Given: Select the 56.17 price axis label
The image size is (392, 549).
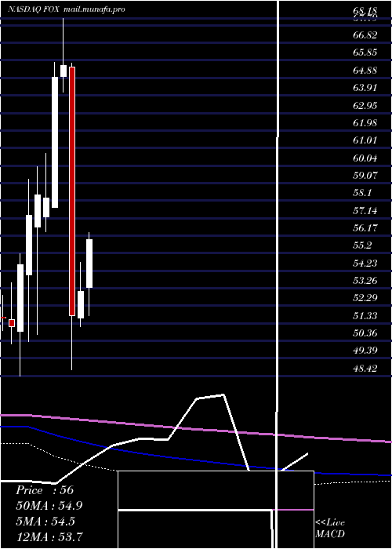Looking at the screenshot, I should click(365, 228).
